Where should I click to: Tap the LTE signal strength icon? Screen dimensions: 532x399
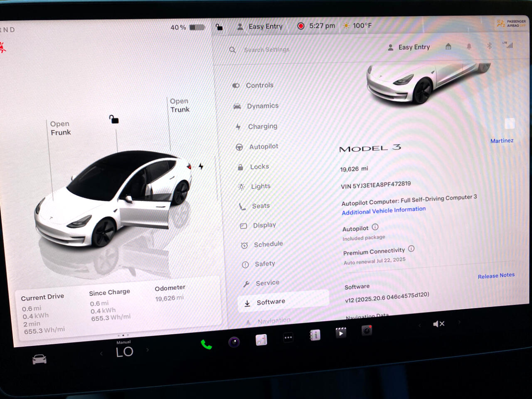click(508, 45)
